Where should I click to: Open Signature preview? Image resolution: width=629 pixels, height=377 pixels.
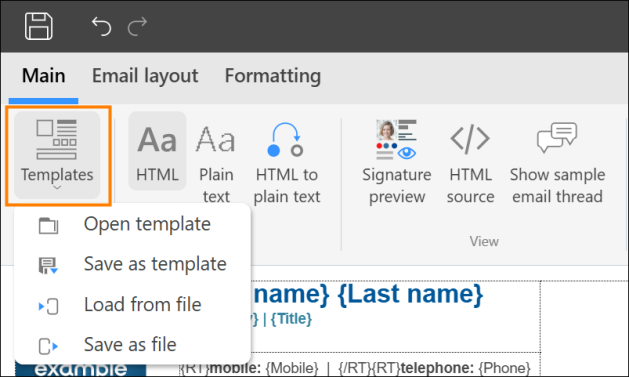click(x=397, y=162)
